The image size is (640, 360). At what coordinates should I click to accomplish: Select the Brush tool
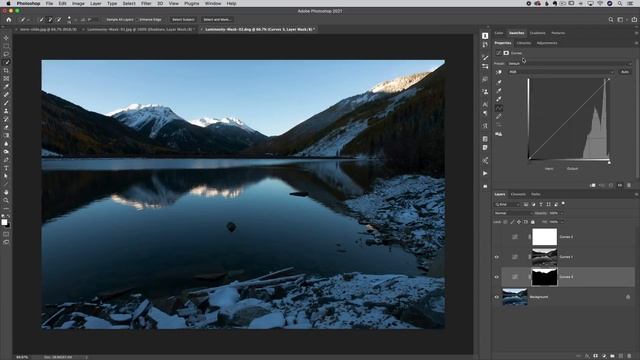click(x=6, y=103)
